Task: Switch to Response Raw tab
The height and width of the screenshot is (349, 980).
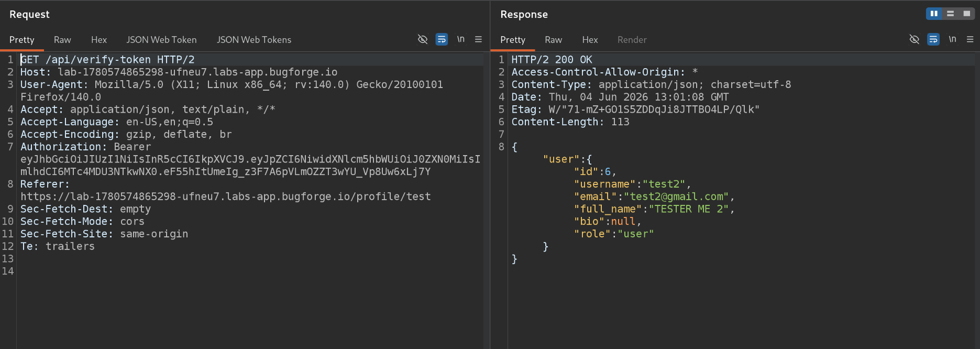Action: [x=553, y=40]
